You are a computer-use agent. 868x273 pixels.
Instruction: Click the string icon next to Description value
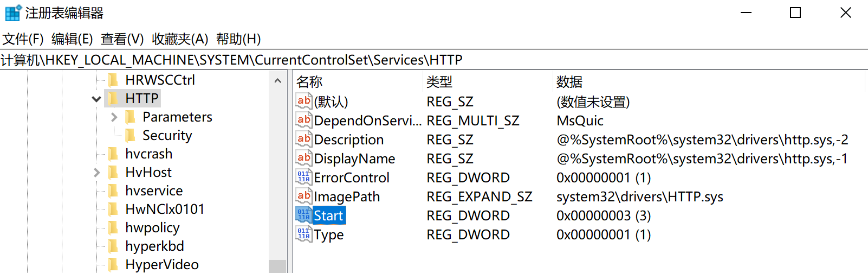pos(303,139)
